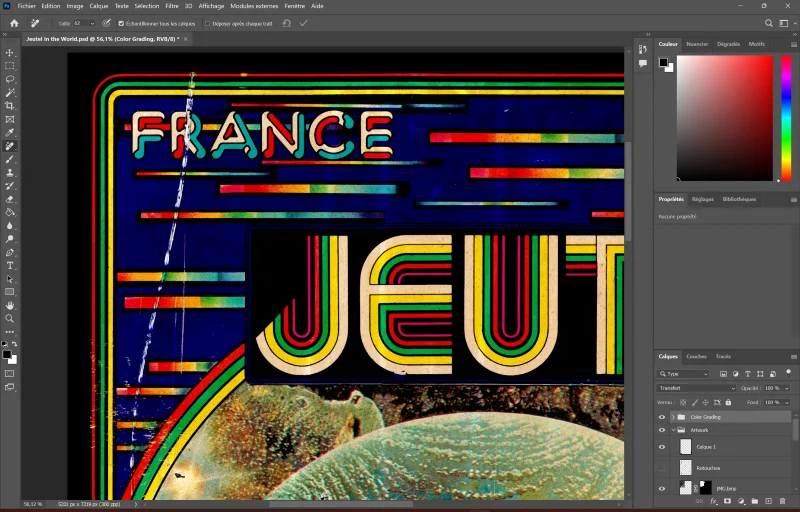Open the Transfert blend mode dropdown
The width and height of the screenshot is (800, 512).
click(x=696, y=388)
